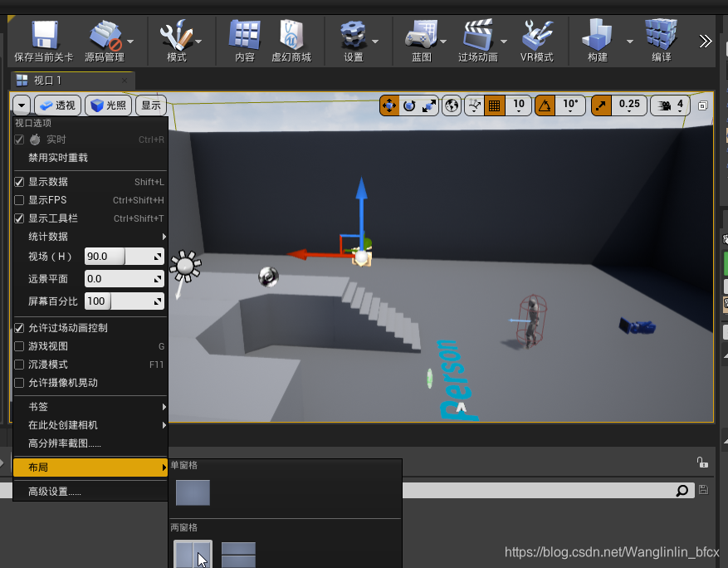Maximize or restore viewport icon
Viewport: 728px width, 568px height.
point(703,106)
